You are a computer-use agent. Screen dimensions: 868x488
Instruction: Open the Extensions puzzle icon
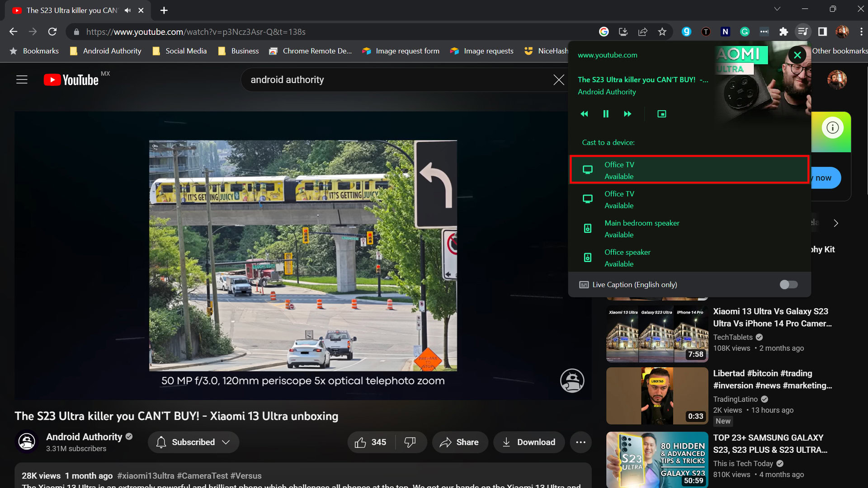783,32
